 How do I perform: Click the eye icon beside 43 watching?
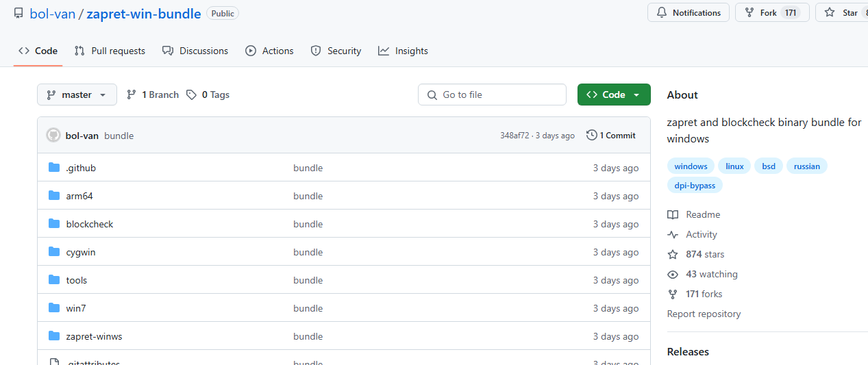pos(673,274)
